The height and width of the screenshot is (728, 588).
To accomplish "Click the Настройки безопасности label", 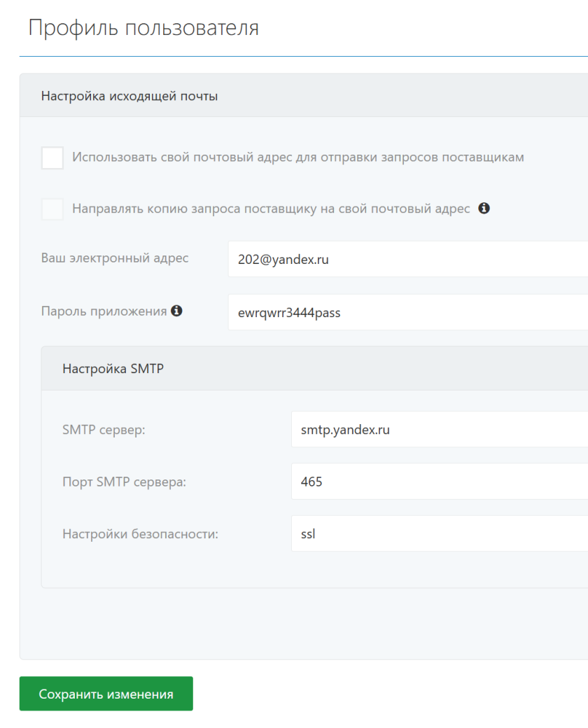I will pyautogui.click(x=140, y=534).
